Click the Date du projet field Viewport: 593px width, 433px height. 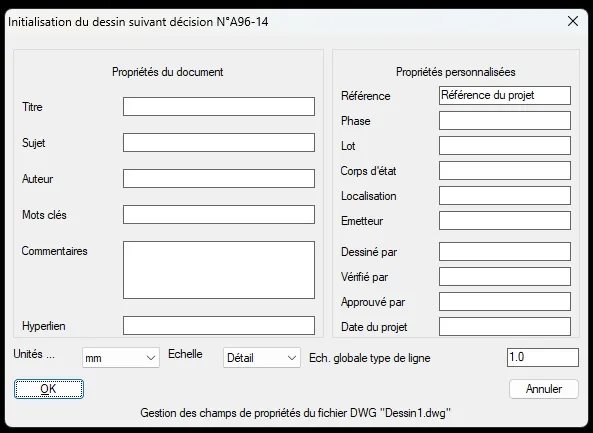(505, 327)
